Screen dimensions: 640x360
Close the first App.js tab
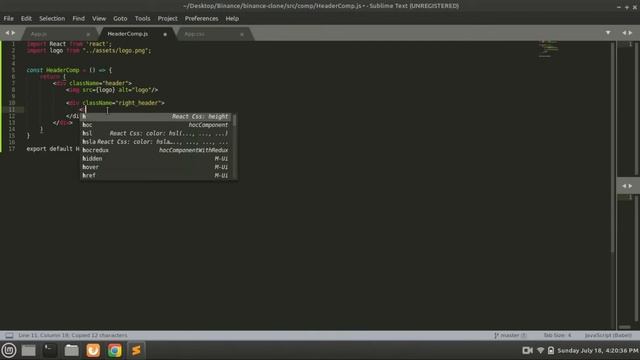[x=88, y=34]
